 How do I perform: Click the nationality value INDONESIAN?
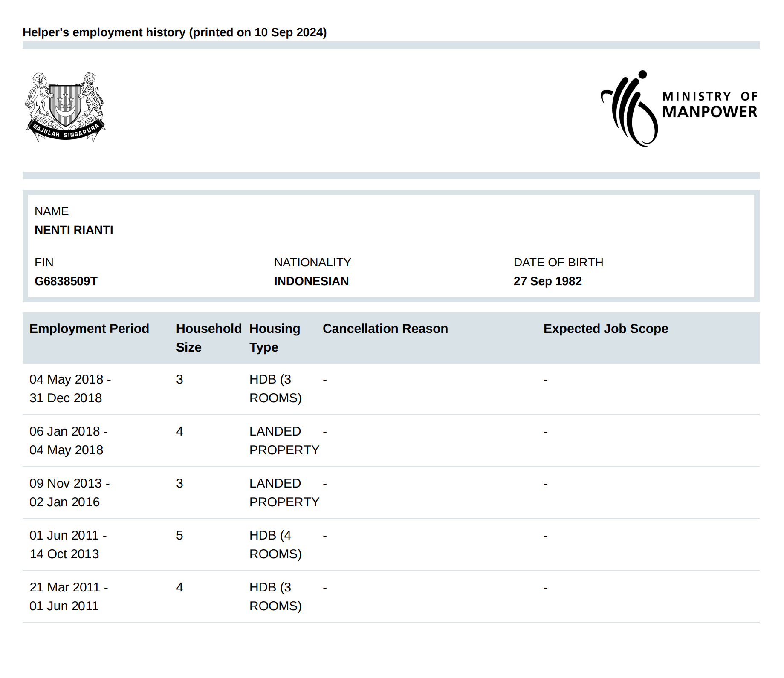point(311,281)
